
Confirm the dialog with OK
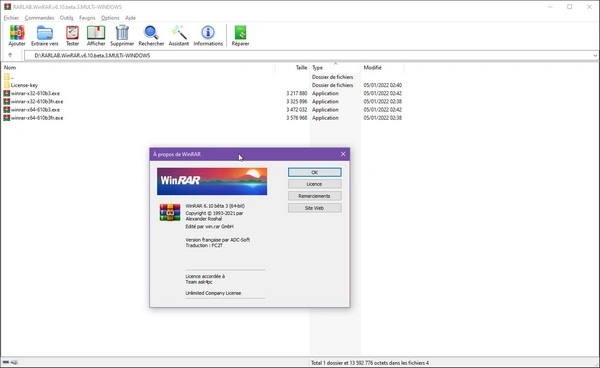point(315,172)
